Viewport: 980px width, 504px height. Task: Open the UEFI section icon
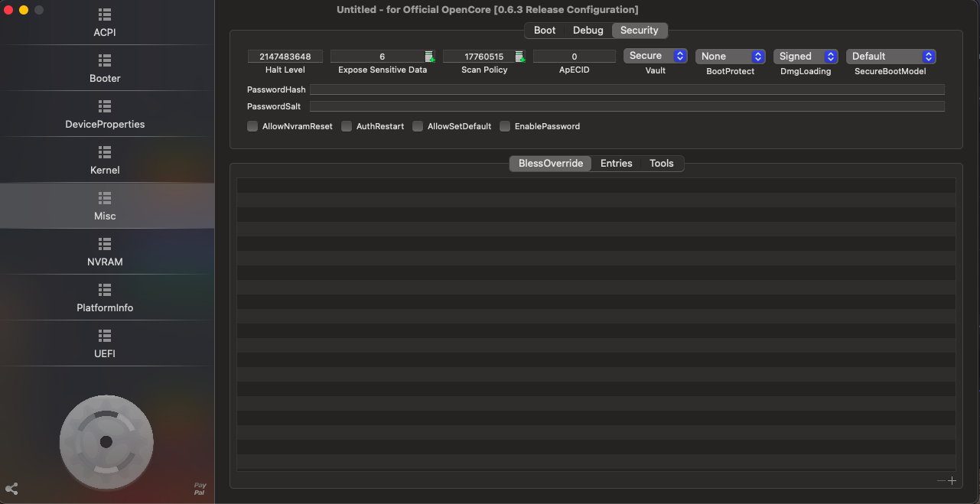(105, 336)
